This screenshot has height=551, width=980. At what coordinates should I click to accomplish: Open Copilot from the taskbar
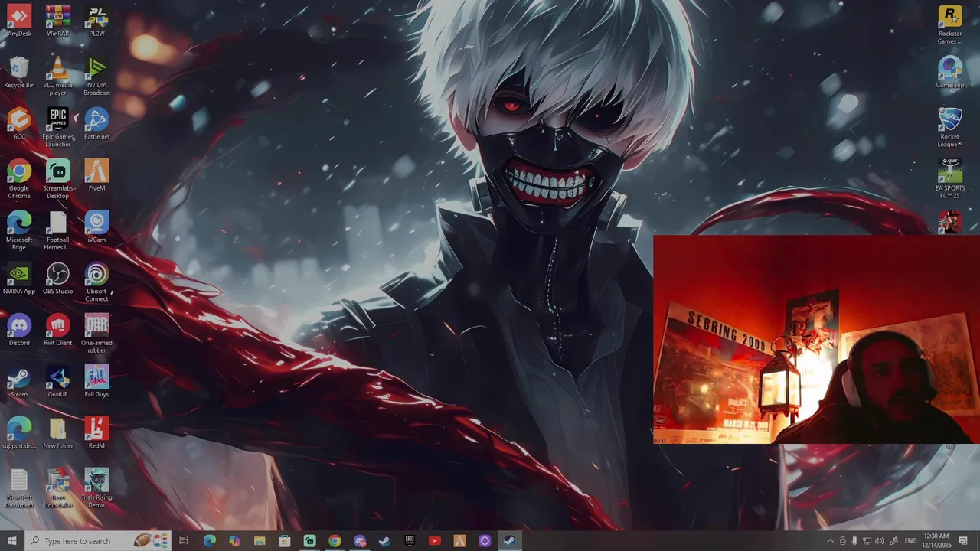pos(234,541)
